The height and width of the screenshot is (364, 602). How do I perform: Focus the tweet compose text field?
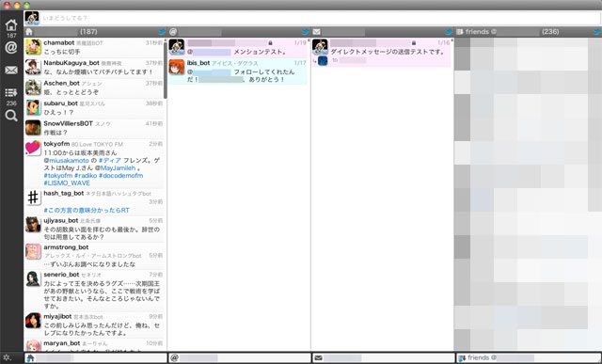coord(320,18)
